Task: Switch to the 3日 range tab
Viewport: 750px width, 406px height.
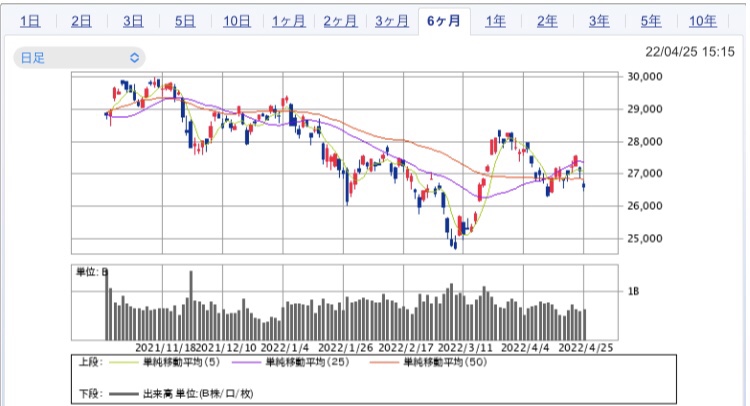Action: pos(133,21)
